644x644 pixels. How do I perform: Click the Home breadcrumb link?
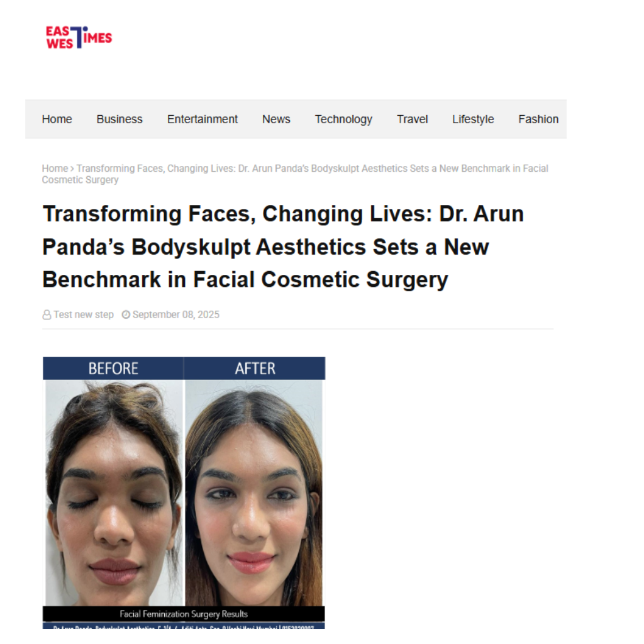click(55, 169)
